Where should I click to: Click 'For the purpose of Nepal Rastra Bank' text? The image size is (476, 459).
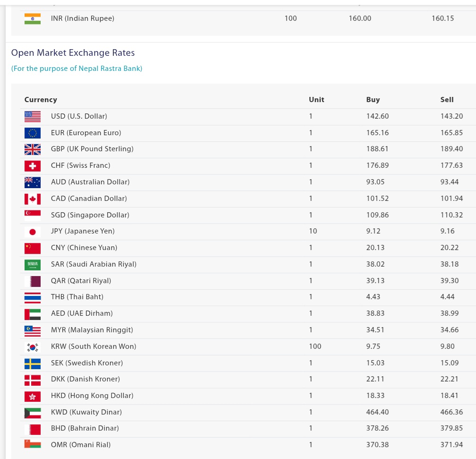[x=76, y=69]
